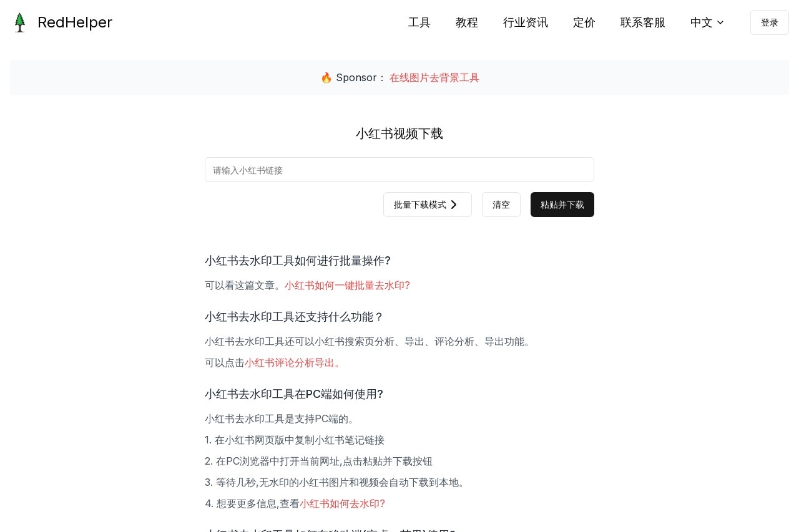Switch to 批量下载模式 batch mode
This screenshot has height=532, width=799.
tap(420, 205)
